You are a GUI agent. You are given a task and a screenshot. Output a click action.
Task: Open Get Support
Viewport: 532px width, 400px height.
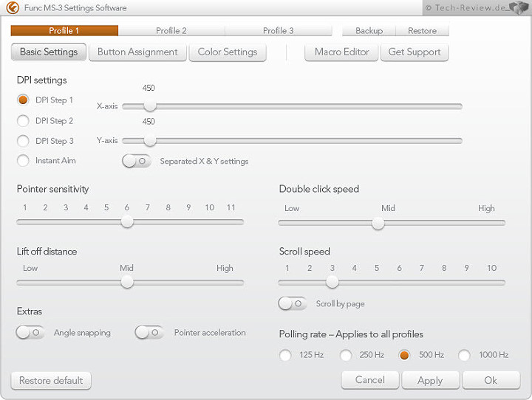[415, 52]
